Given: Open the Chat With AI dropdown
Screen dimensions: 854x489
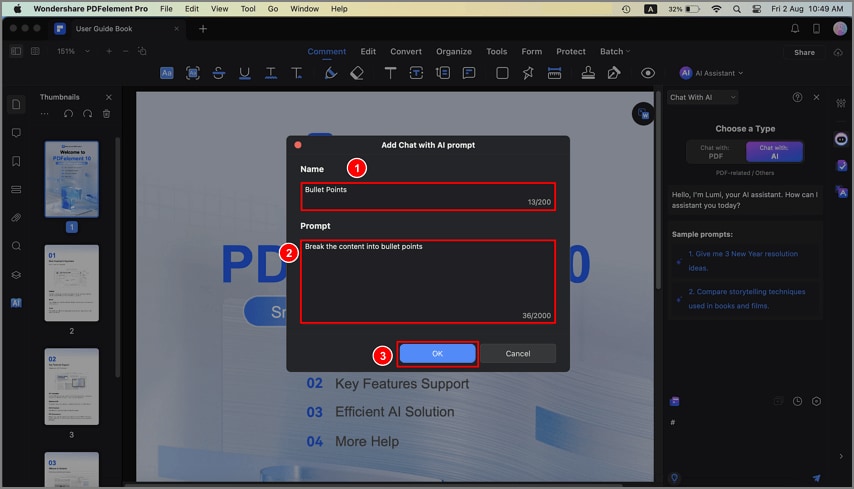Looking at the screenshot, I should point(703,97).
